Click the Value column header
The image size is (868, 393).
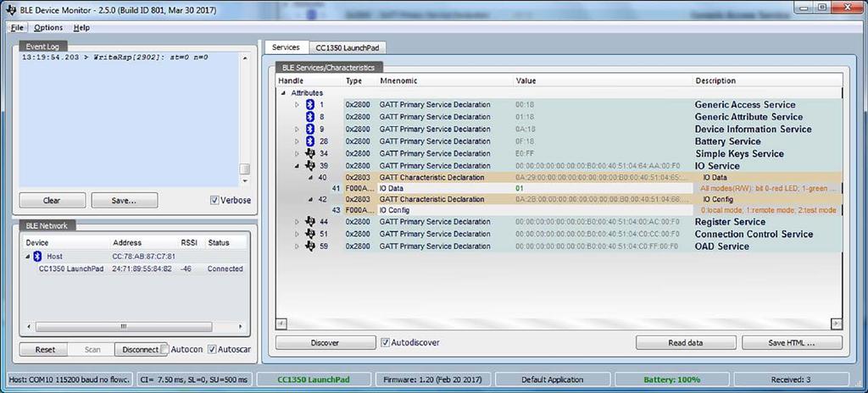(x=603, y=80)
